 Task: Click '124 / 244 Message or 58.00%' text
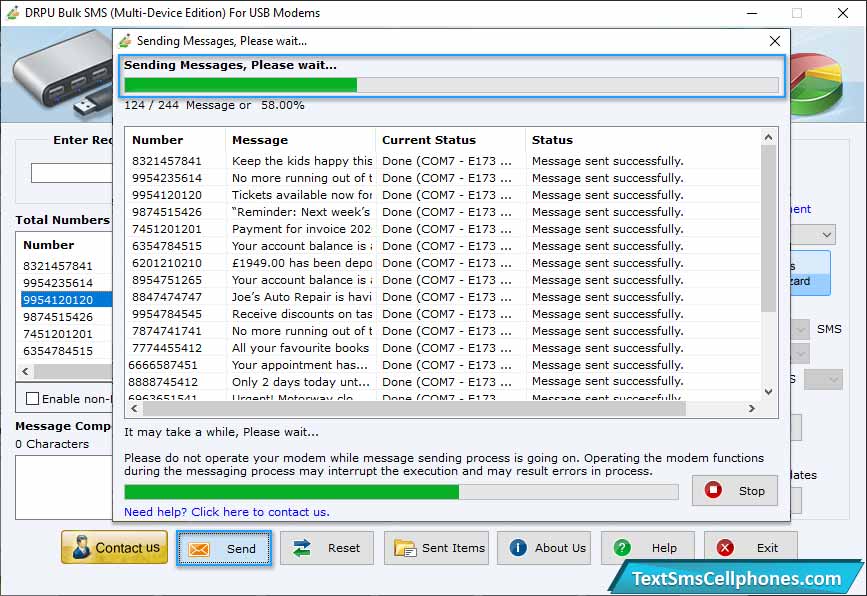tap(214, 105)
